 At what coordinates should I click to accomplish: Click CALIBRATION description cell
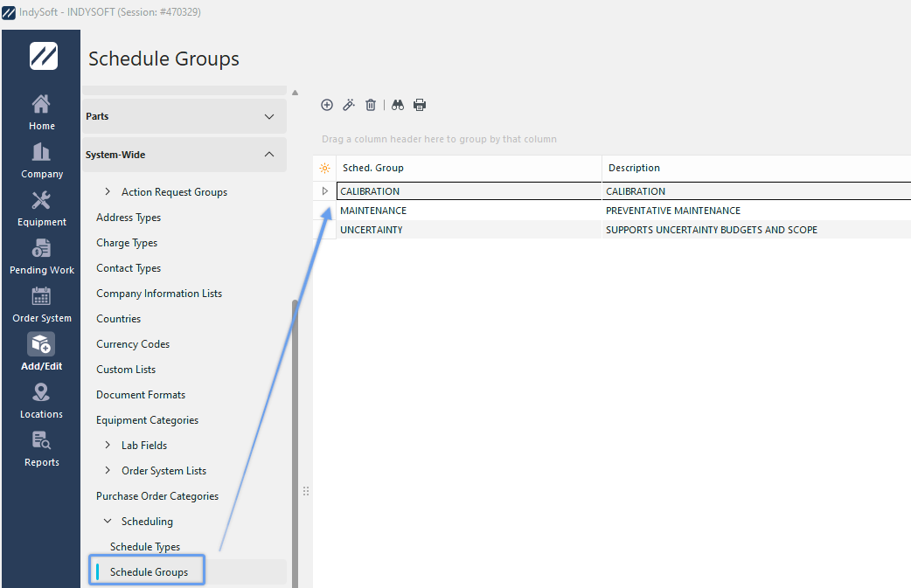(756, 191)
